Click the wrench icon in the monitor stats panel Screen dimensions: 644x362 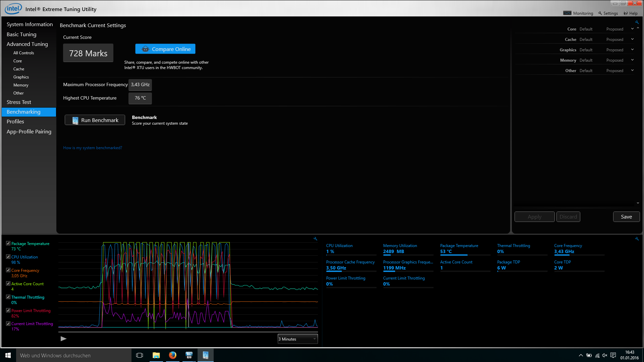pyautogui.click(x=637, y=239)
